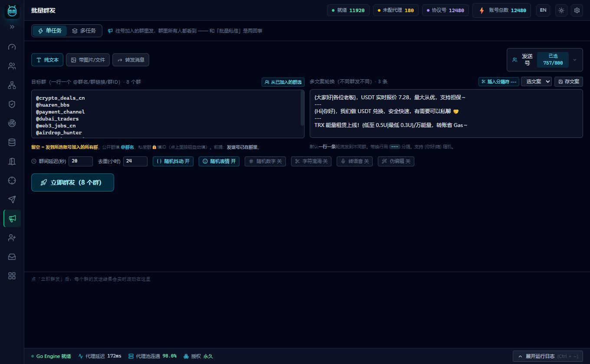The image size is (590, 364).
Task: Click the 去重(小时) input field
Action: [135, 161]
